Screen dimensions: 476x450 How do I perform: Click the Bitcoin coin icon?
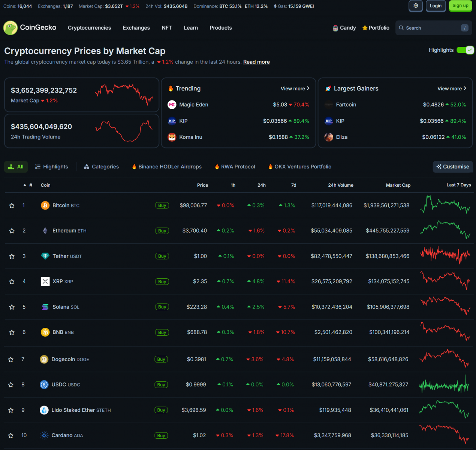click(45, 205)
